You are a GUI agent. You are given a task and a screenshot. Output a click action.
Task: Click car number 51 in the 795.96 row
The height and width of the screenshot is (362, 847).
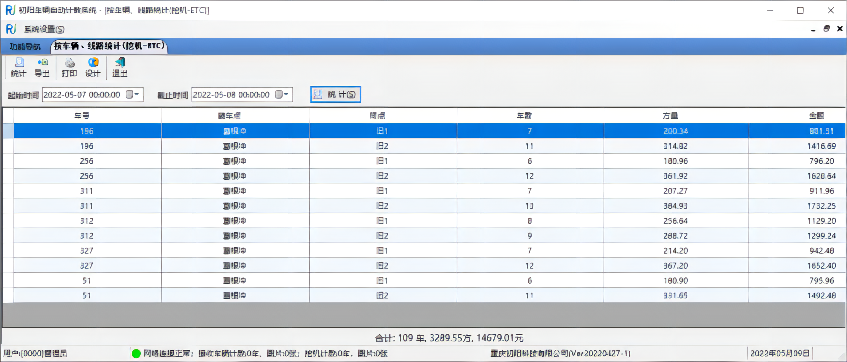(87, 281)
